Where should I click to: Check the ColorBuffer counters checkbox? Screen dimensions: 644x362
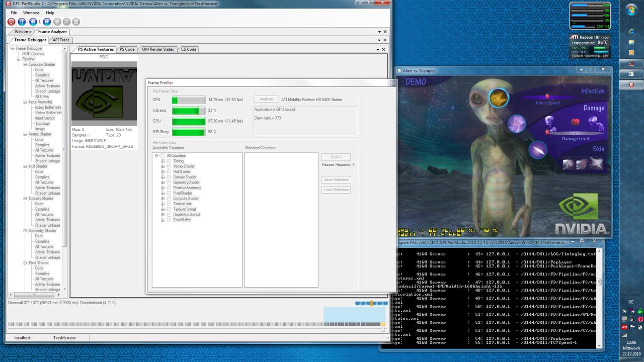[x=169, y=220]
